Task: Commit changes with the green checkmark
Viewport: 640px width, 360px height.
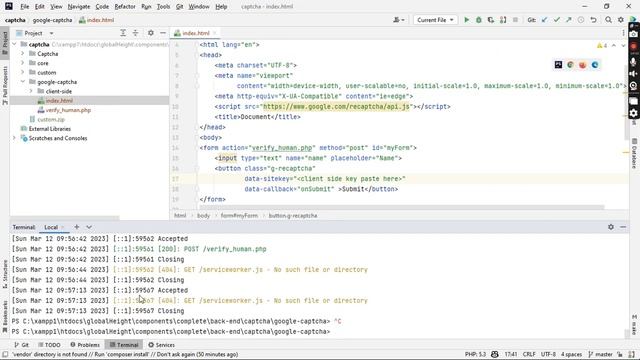Action: click(556, 20)
